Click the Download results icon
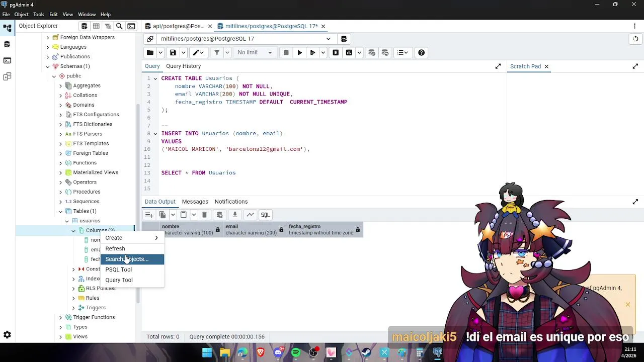The height and width of the screenshot is (362, 644). tap(234, 215)
